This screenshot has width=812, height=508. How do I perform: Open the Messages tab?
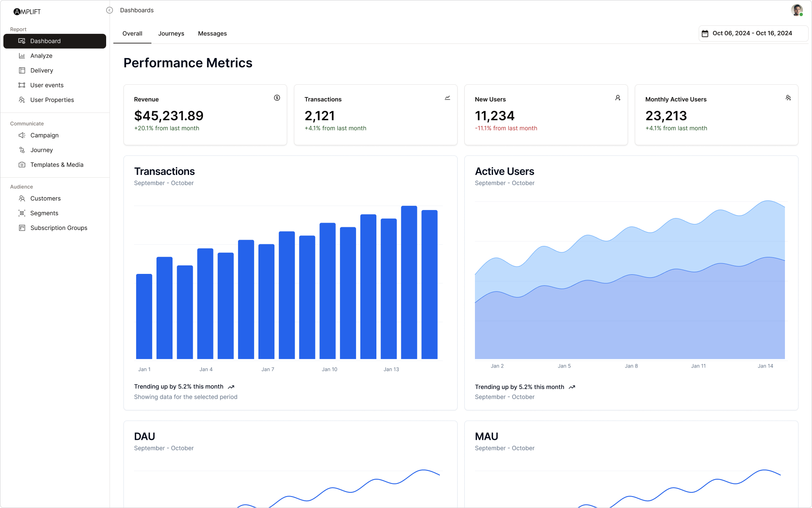coord(212,33)
